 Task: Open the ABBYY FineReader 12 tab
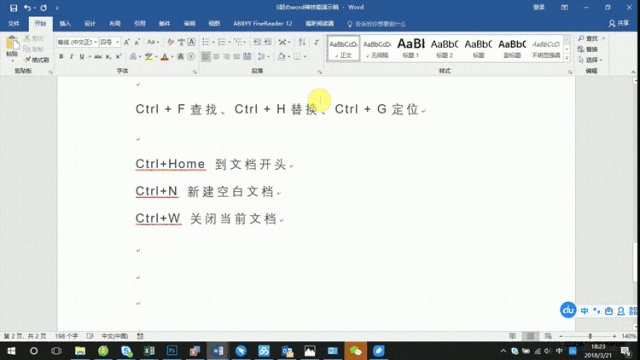point(263,24)
